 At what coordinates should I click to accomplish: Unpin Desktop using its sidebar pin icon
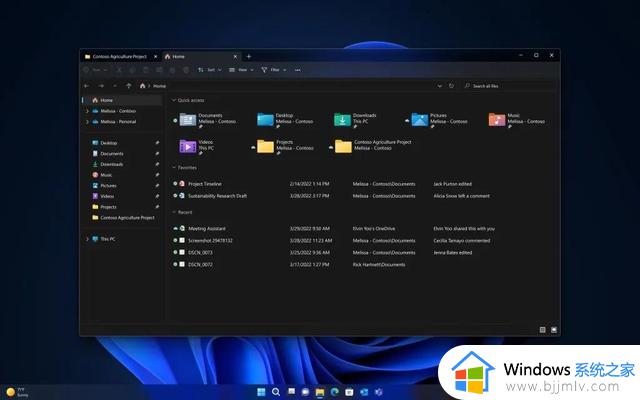click(157, 143)
